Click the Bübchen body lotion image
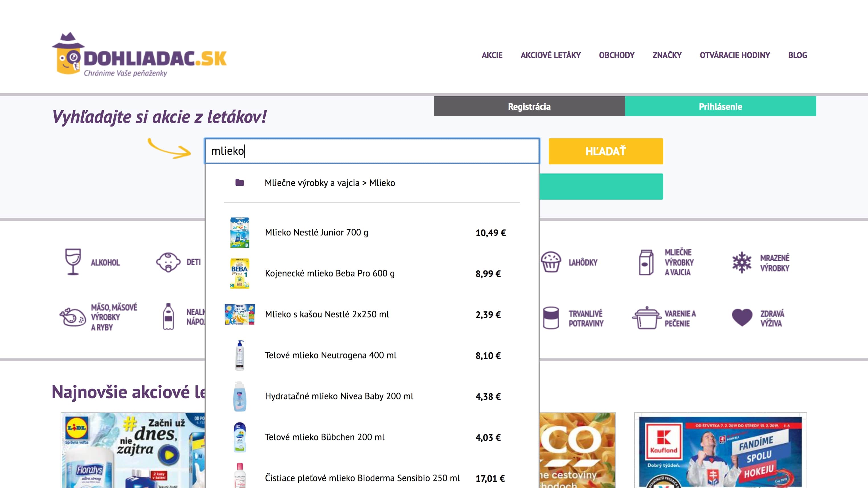 (x=240, y=437)
